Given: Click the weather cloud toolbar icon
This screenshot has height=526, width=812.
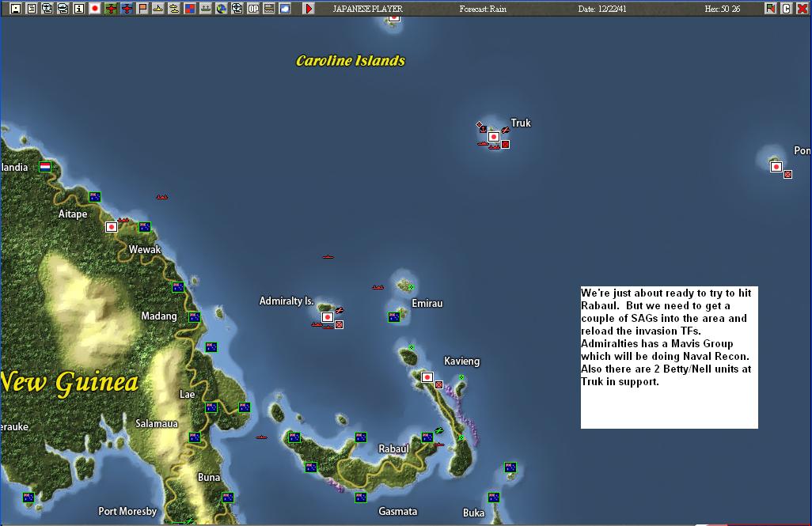Looking at the screenshot, I should [285, 8].
